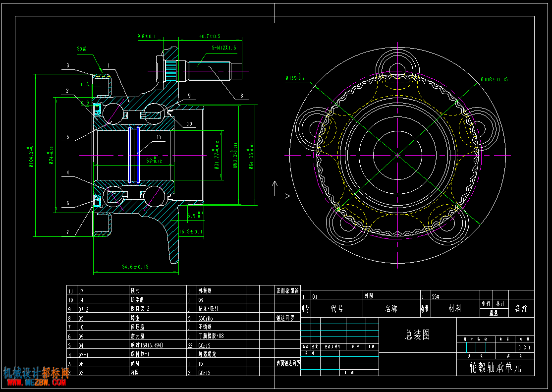Open the WWW.MEZBW.COM watermark link
The height and width of the screenshot is (392, 552).
click(x=36, y=383)
